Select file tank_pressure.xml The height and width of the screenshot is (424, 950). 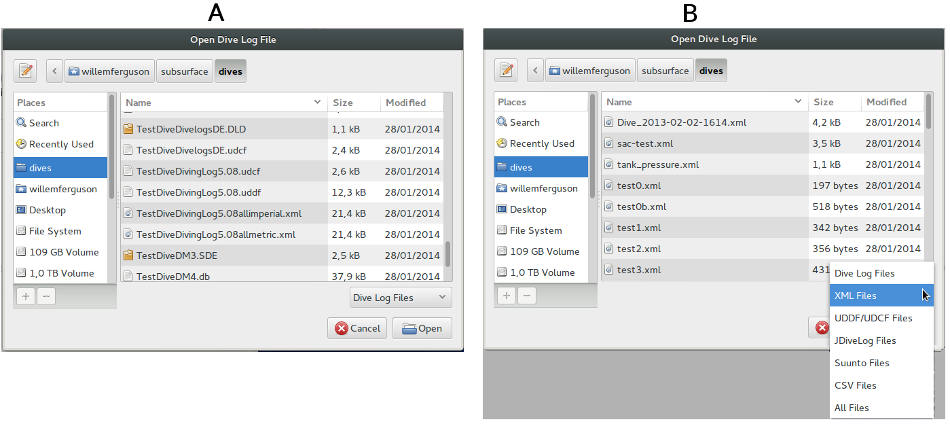[763, 164]
